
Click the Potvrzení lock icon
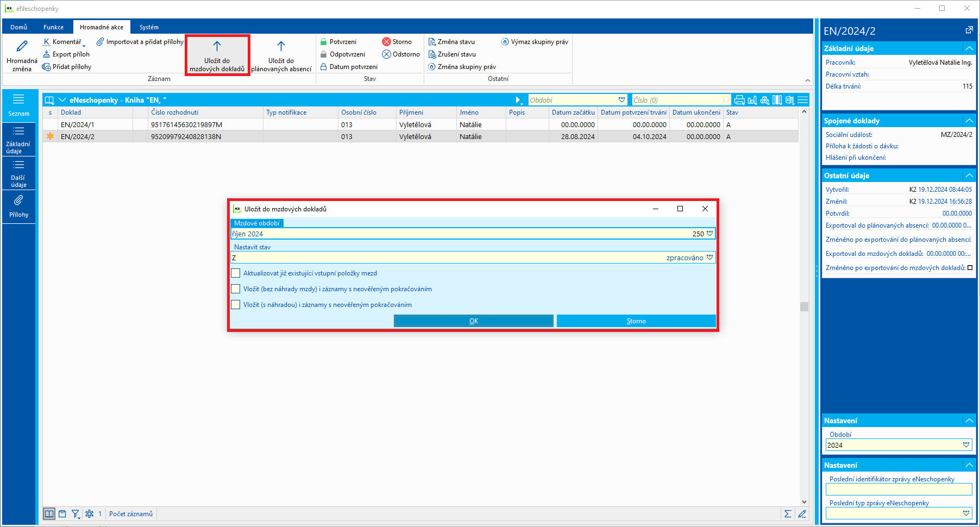[323, 42]
